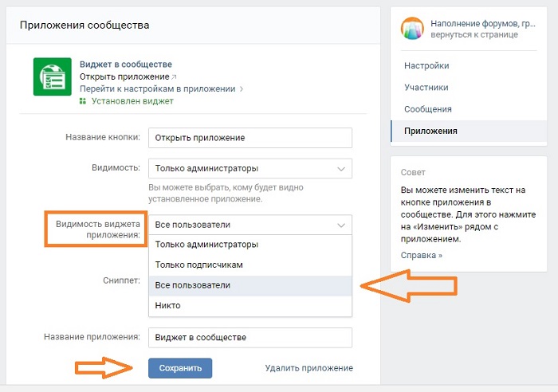Click the Сохранить button
This screenshot has width=558, height=392.
point(180,368)
